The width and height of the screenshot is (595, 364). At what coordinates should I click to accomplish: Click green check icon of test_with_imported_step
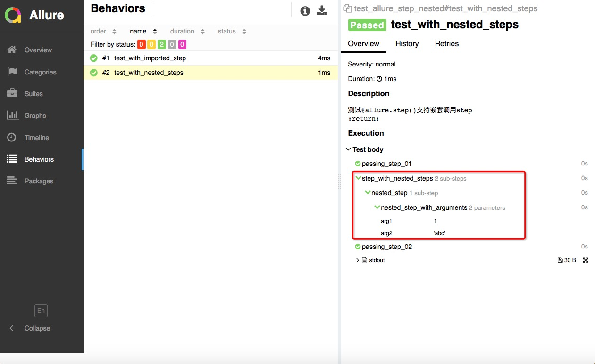coord(93,58)
